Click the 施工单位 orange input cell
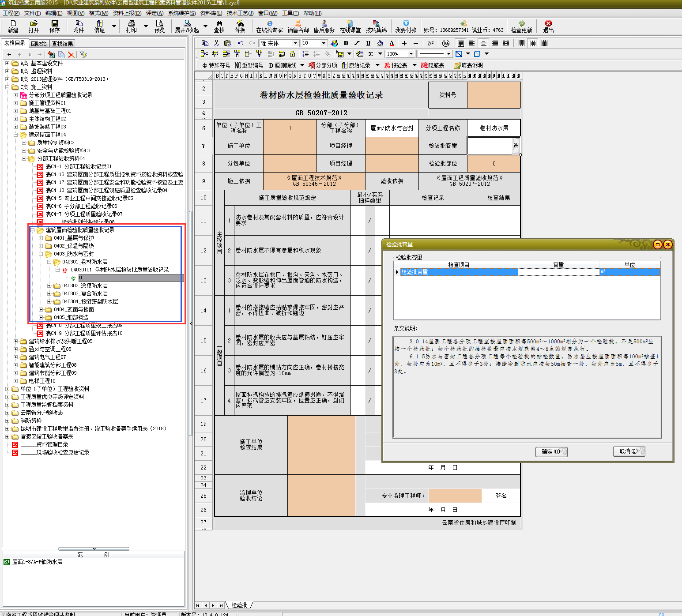Viewport: 682px width, 616px height. point(290,146)
